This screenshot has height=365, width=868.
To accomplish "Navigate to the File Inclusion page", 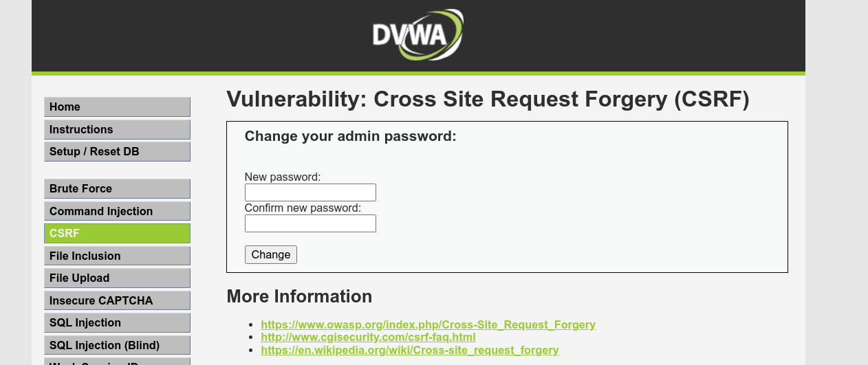I will [x=117, y=256].
